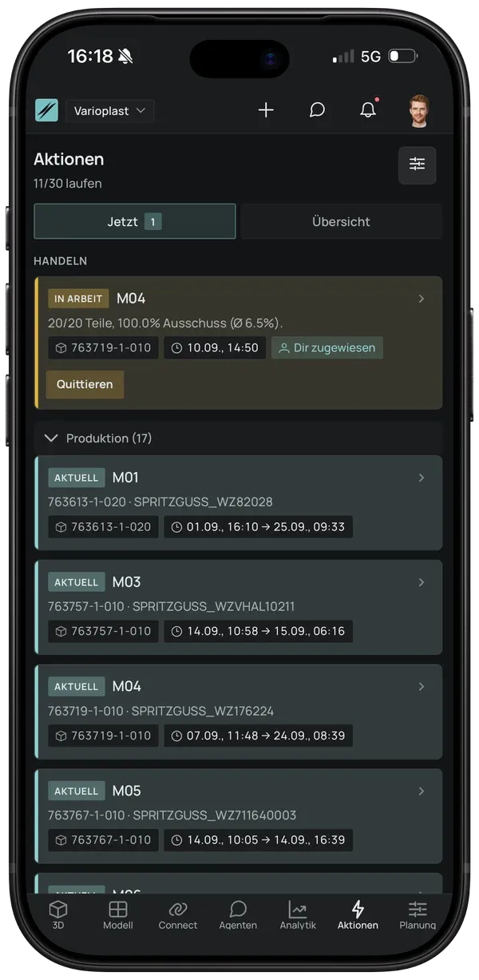This screenshot has width=479, height=980.
Task: Tap the Dir zugewiesen badge
Action: tap(327, 347)
